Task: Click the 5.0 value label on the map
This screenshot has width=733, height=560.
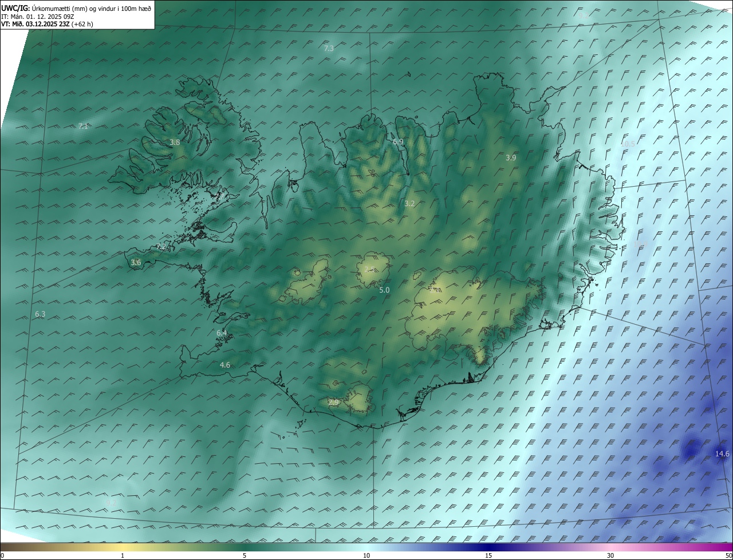Action: click(x=384, y=290)
